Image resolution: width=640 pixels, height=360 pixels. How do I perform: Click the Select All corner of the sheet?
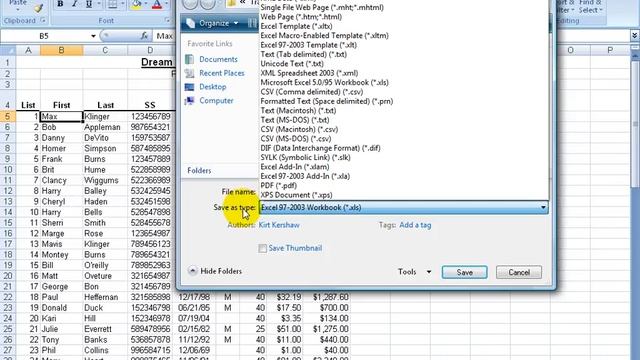8,50
